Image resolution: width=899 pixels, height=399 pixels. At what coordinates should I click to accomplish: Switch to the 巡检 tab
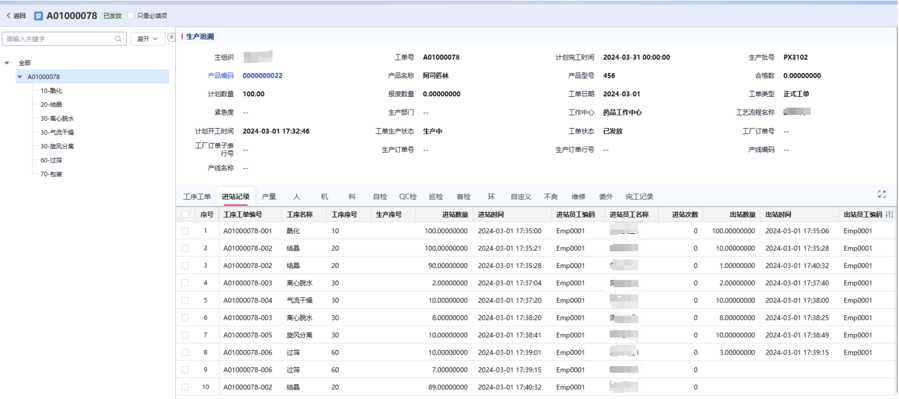(436, 197)
